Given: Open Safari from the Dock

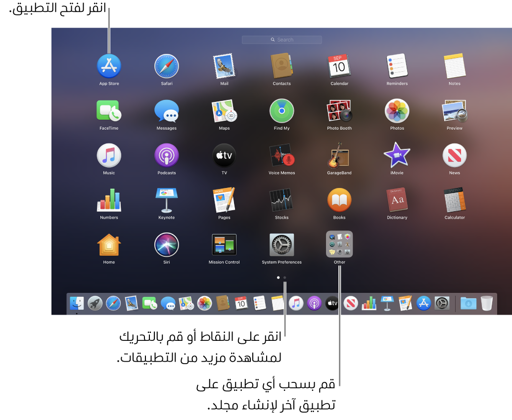Looking at the screenshot, I should click(x=113, y=303).
